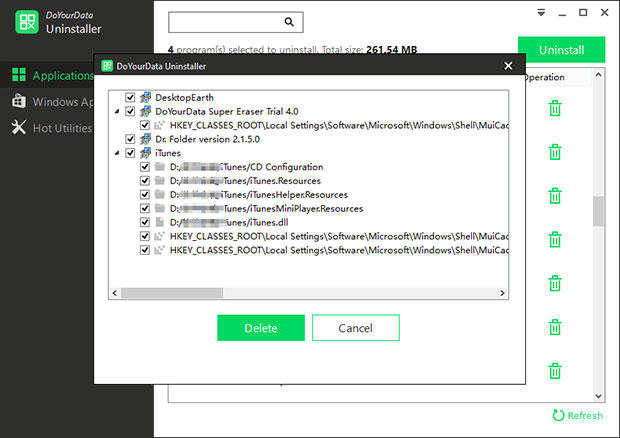Click the Dr. Folder program icon

coord(146,139)
